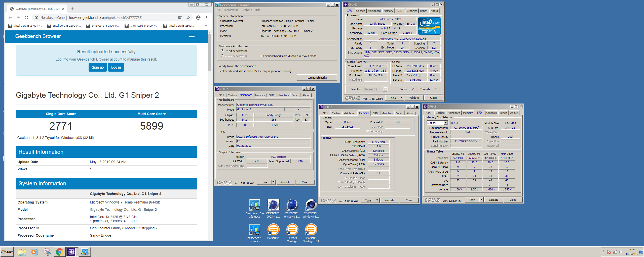Open Chrome three-dot menu
The width and height of the screenshot is (644, 257).
pyautogui.click(x=206, y=18)
